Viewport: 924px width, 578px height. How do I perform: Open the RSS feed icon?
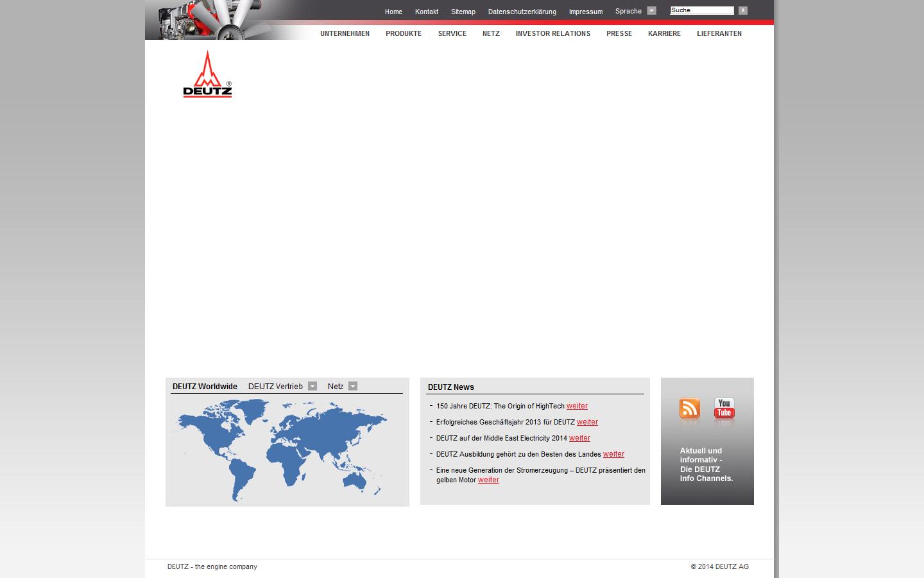click(690, 408)
